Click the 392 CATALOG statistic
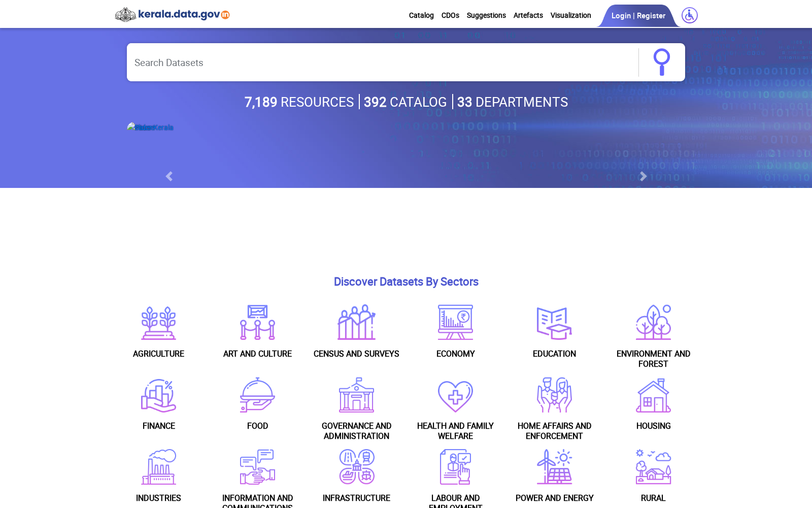Image resolution: width=812 pixels, height=508 pixels. (405, 102)
